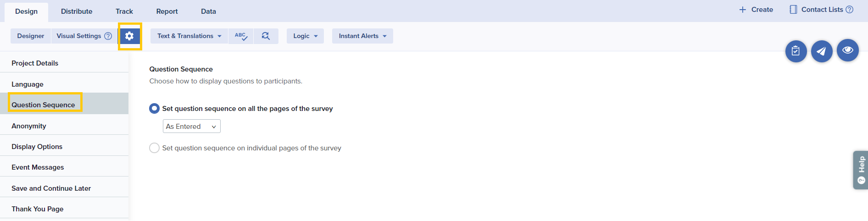Select question sequence on all pages radio

155,109
